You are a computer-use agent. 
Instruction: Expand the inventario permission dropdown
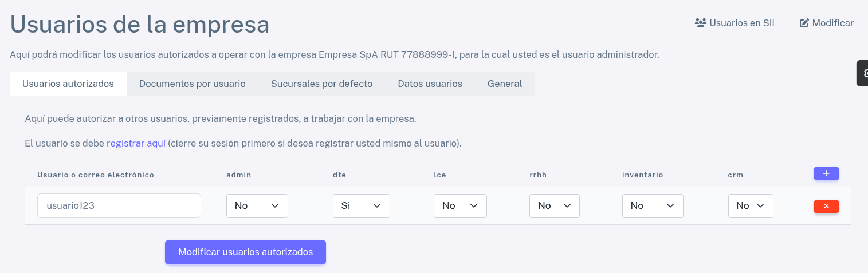[x=652, y=206]
